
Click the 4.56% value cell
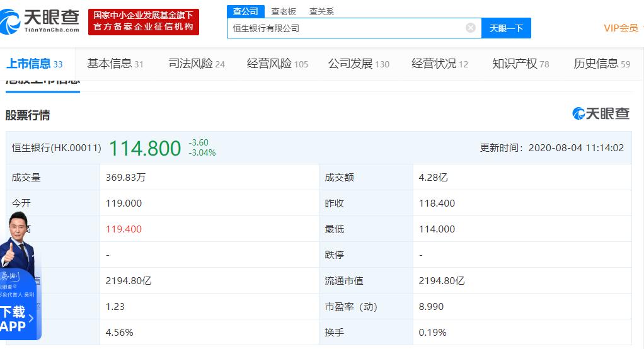[209, 333]
